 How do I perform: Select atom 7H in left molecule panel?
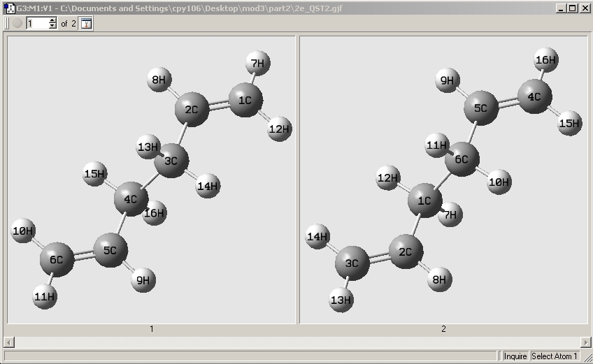tap(258, 63)
